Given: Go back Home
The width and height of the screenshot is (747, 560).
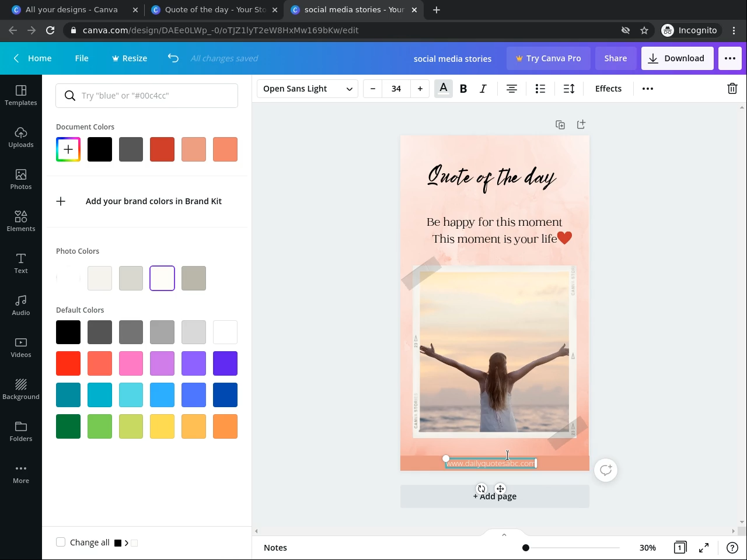Looking at the screenshot, I should 33,58.
